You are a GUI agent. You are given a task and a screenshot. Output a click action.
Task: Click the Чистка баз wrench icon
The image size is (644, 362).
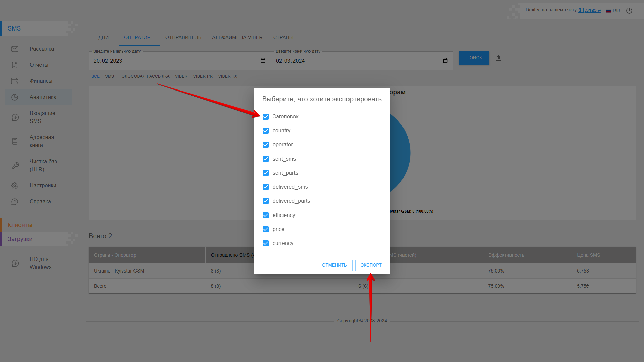(x=15, y=166)
